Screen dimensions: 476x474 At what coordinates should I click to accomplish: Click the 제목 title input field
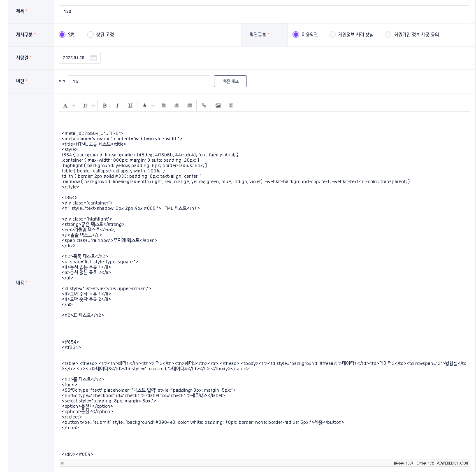[x=264, y=12]
